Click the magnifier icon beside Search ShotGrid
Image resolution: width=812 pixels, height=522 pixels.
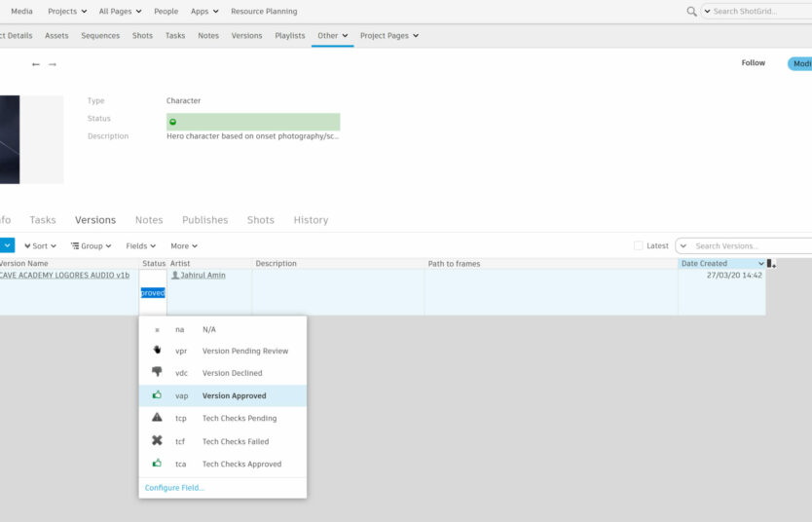tap(692, 12)
